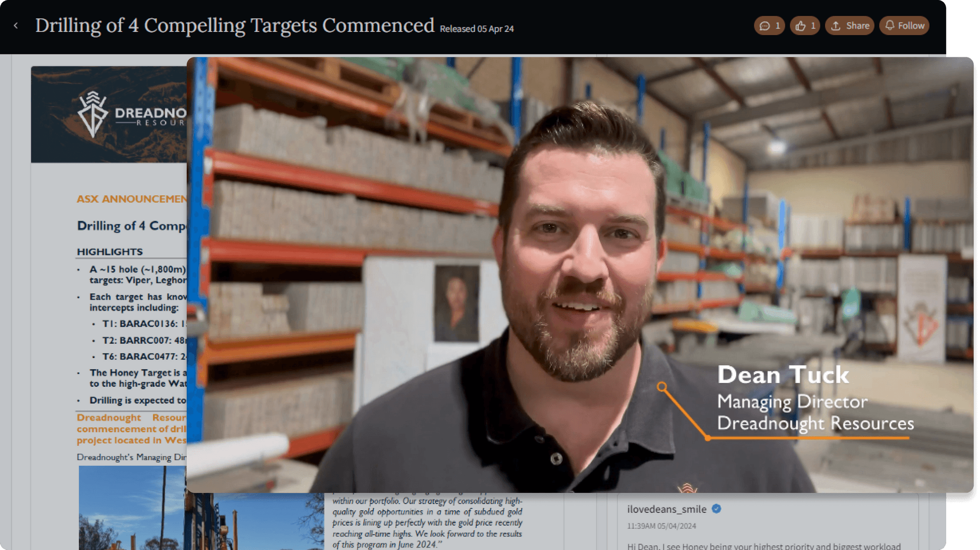
Task: Open the Dean Tuck video overlay
Action: (580, 275)
